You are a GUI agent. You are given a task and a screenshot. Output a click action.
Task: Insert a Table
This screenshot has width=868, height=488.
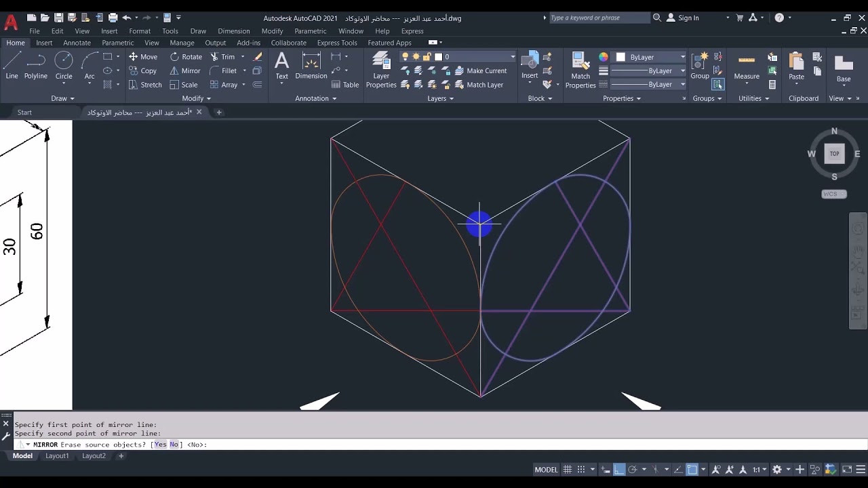(x=345, y=85)
